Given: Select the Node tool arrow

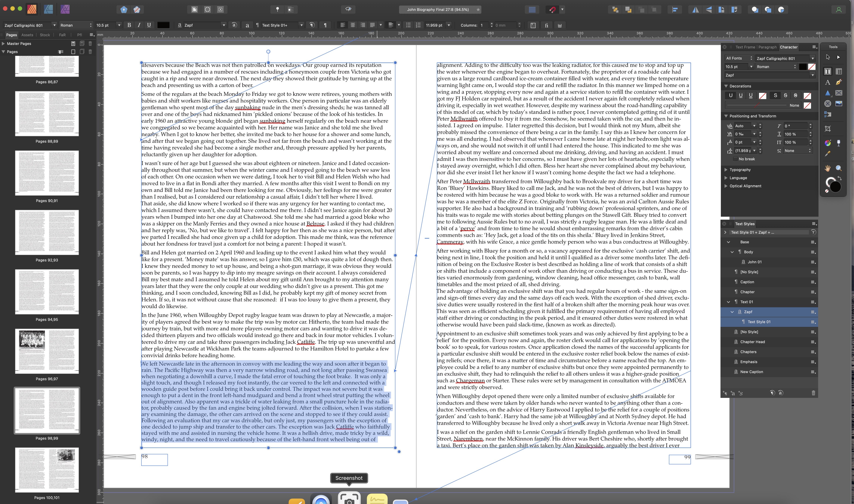Looking at the screenshot, I should pyautogui.click(x=839, y=57).
